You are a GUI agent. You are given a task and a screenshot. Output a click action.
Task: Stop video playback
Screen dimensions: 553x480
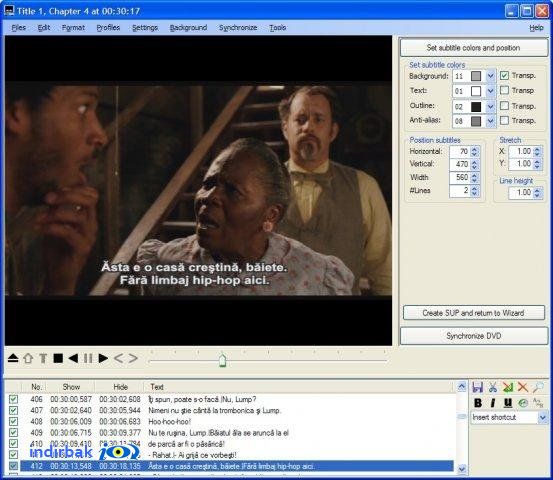(58, 358)
